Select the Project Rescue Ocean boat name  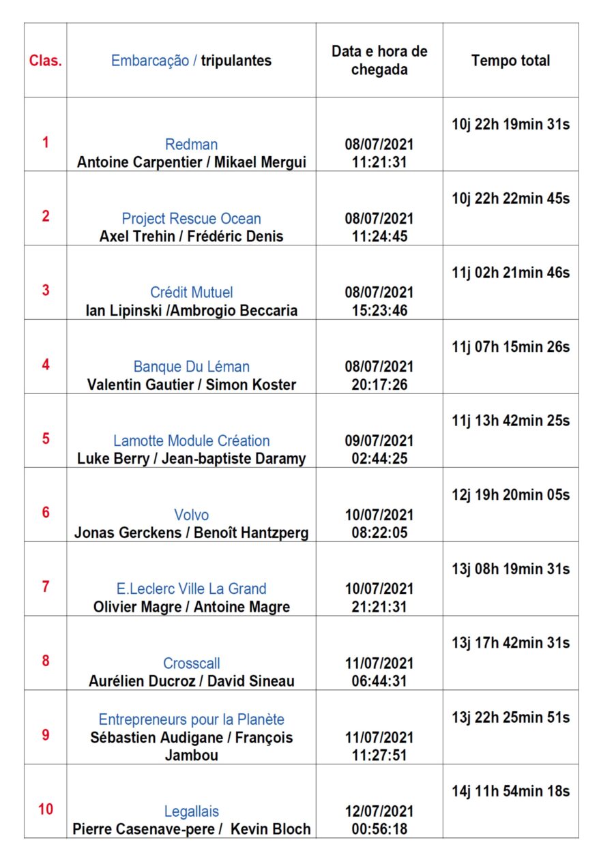coord(191,219)
